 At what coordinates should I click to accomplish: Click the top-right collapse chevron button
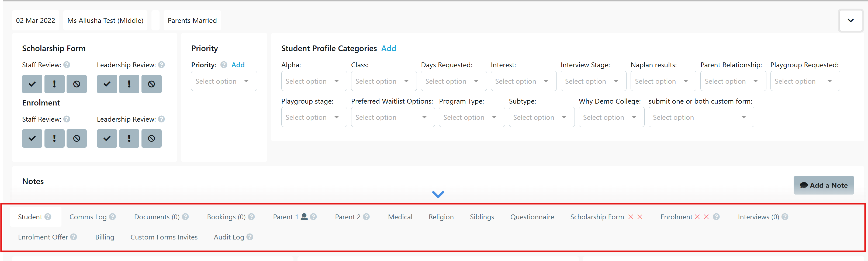850,20
